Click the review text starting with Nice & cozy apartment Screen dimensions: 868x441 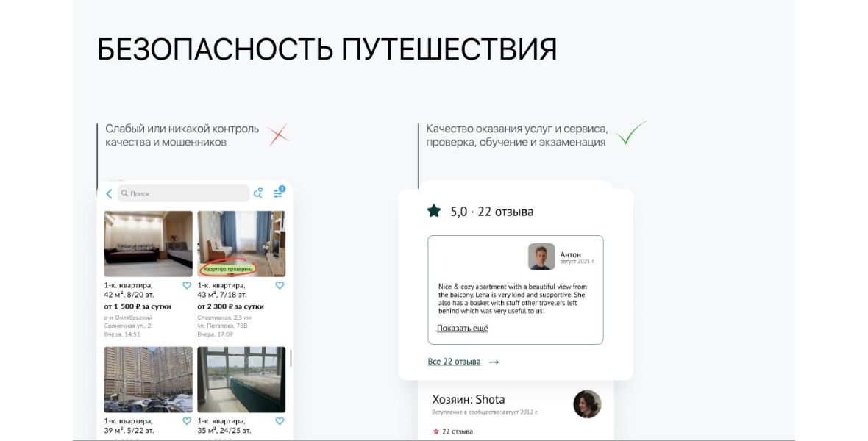[x=512, y=299]
